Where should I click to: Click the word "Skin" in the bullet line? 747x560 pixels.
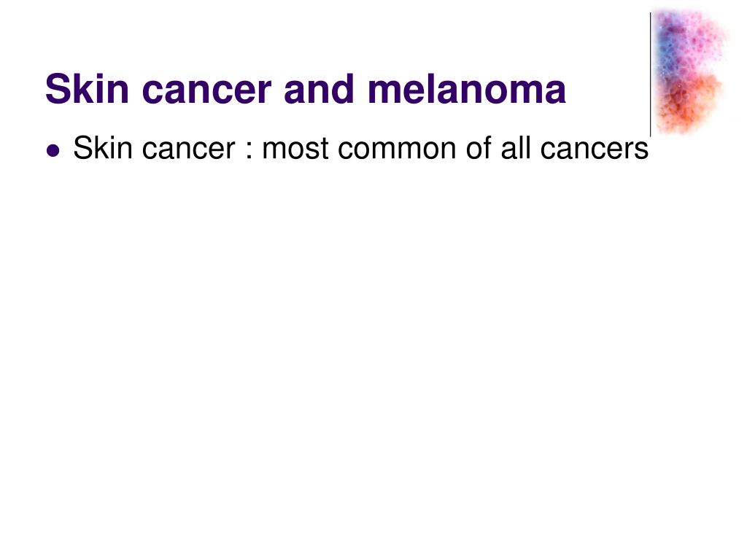click(103, 147)
